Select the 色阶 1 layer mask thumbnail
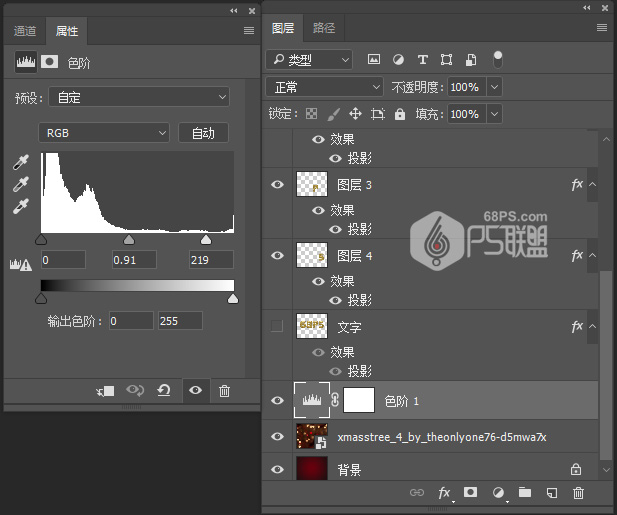This screenshot has height=515, width=617. [359, 400]
